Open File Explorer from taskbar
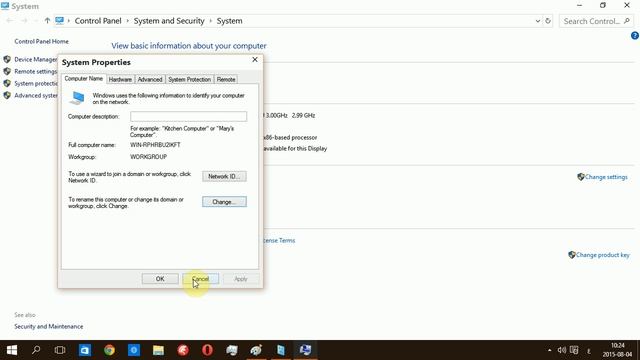This screenshot has width=640, height=360. 158,350
